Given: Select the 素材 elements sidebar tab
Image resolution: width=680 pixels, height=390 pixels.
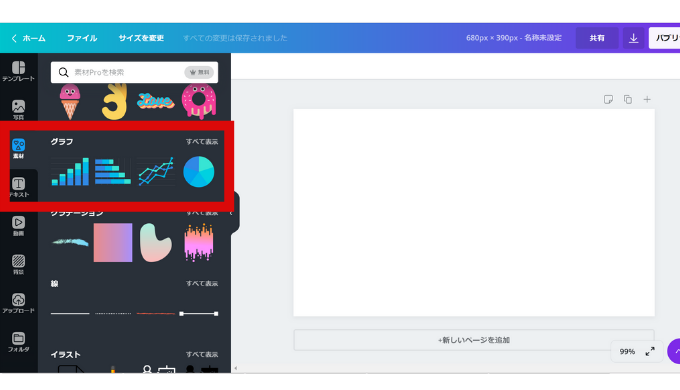Looking at the screenshot, I should pos(18,148).
